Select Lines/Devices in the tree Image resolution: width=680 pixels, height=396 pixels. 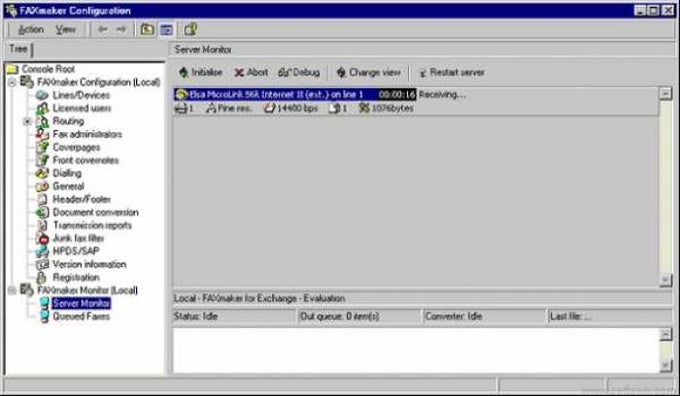tap(81, 95)
